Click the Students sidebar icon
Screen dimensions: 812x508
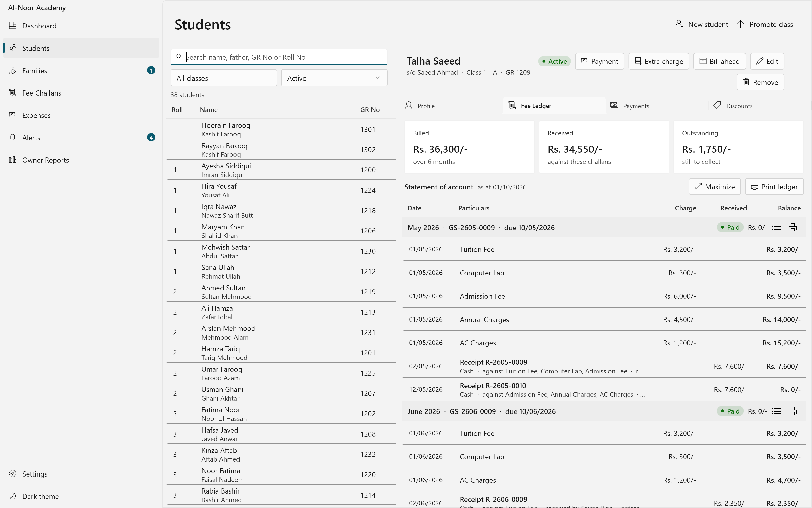13,48
